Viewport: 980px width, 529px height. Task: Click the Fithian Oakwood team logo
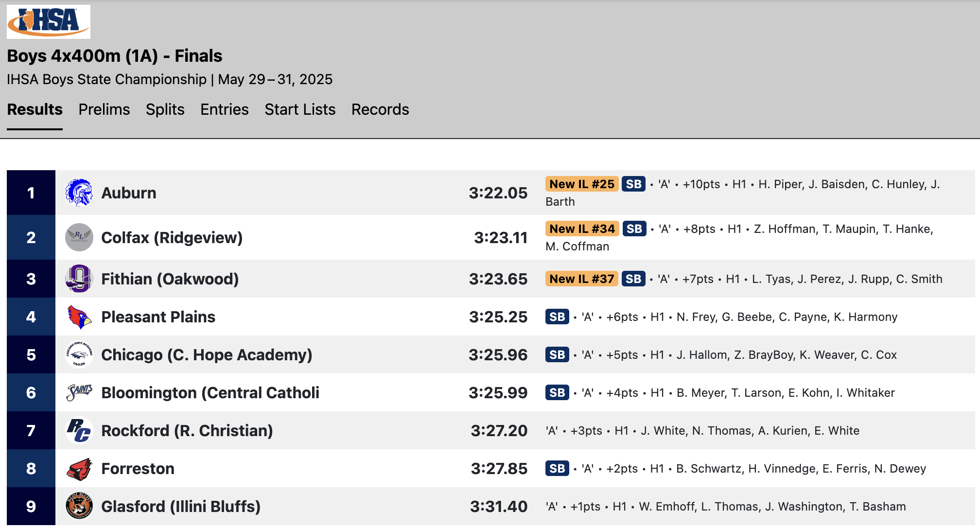[79, 279]
